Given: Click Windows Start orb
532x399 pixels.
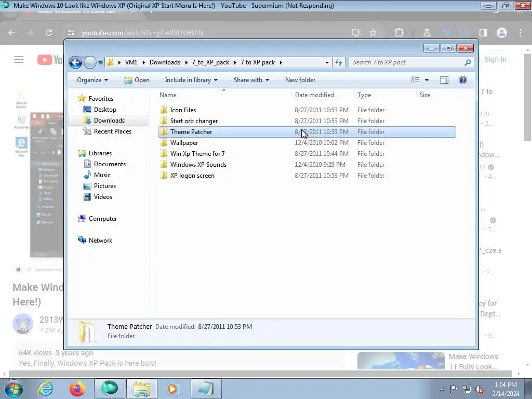Looking at the screenshot, I should click(14, 389).
